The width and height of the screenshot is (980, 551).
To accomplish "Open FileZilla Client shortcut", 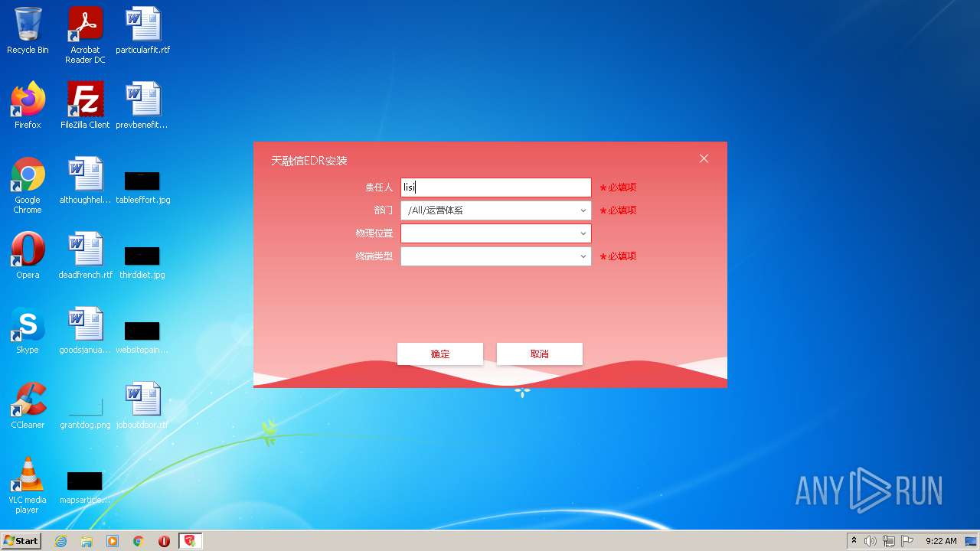I will (85, 106).
